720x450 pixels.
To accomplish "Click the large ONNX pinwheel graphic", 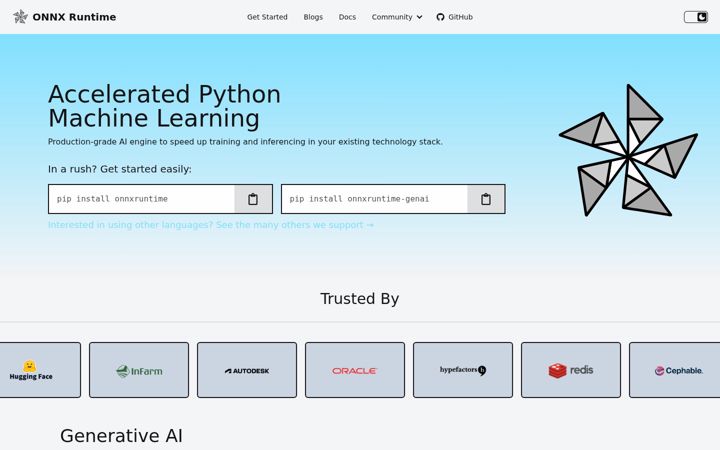I will click(628, 150).
